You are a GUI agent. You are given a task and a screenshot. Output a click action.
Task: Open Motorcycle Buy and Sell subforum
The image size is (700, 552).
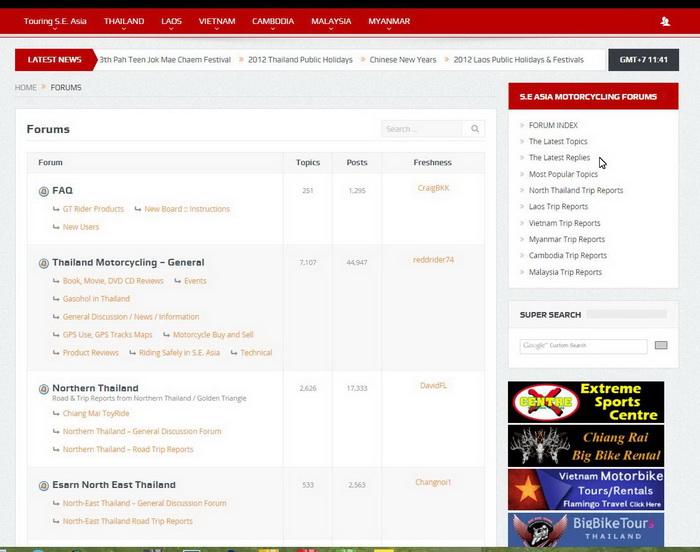click(x=213, y=335)
